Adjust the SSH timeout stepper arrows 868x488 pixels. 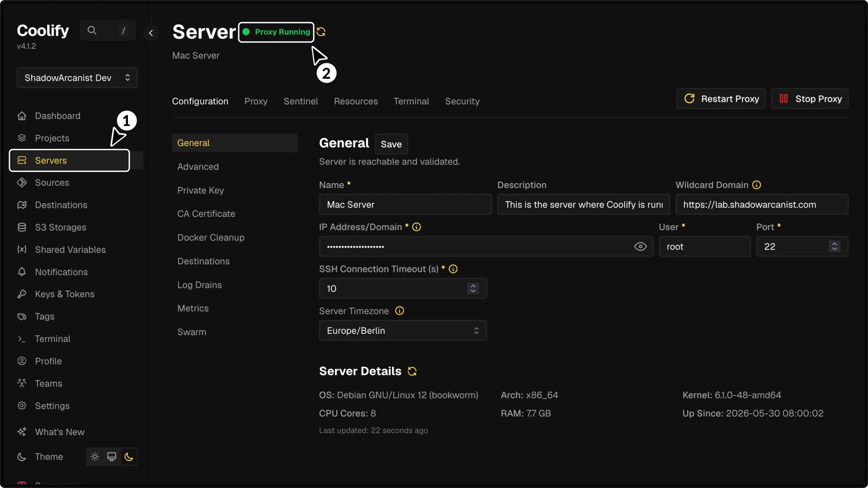pyautogui.click(x=473, y=288)
